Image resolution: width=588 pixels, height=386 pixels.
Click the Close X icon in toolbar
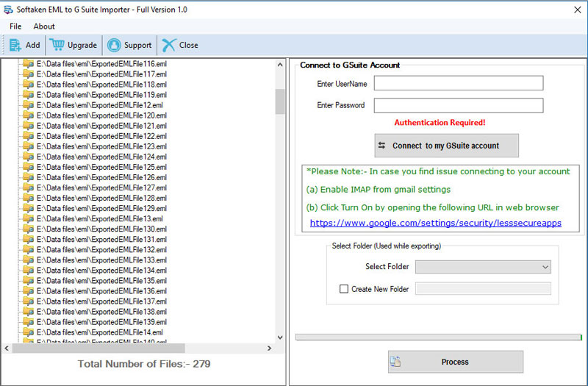169,45
